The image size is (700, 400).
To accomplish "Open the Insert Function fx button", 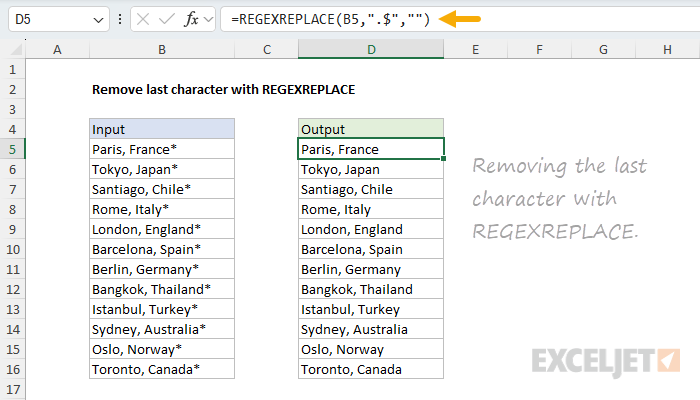I will pos(191,19).
